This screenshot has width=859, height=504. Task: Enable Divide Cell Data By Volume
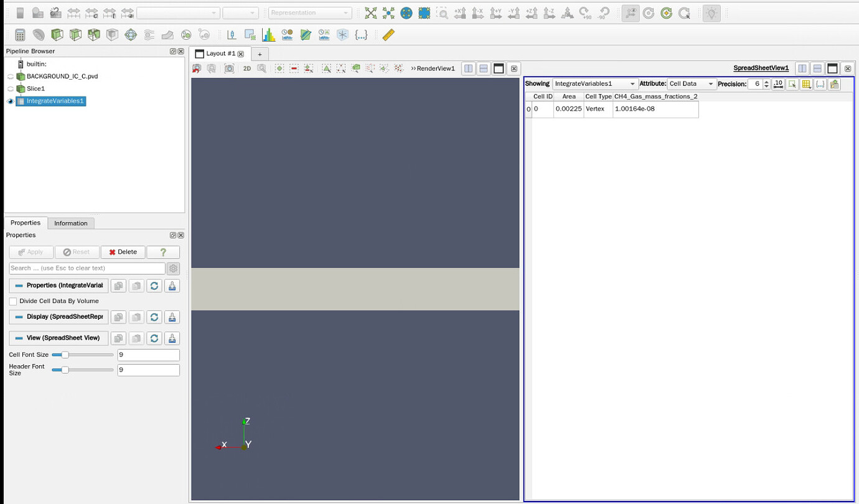coord(13,301)
